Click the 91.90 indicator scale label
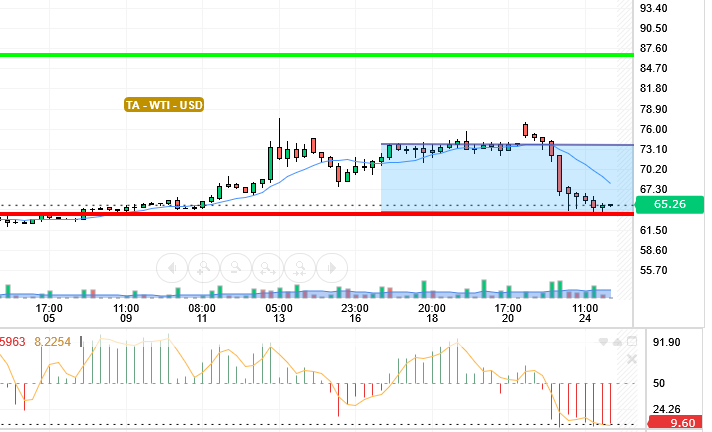Image resolution: width=712 pixels, height=432 pixels. [667, 342]
